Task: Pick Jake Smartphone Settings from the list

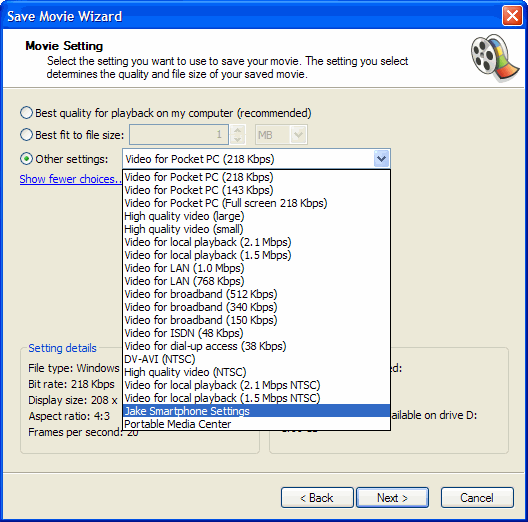Action: click(256, 411)
